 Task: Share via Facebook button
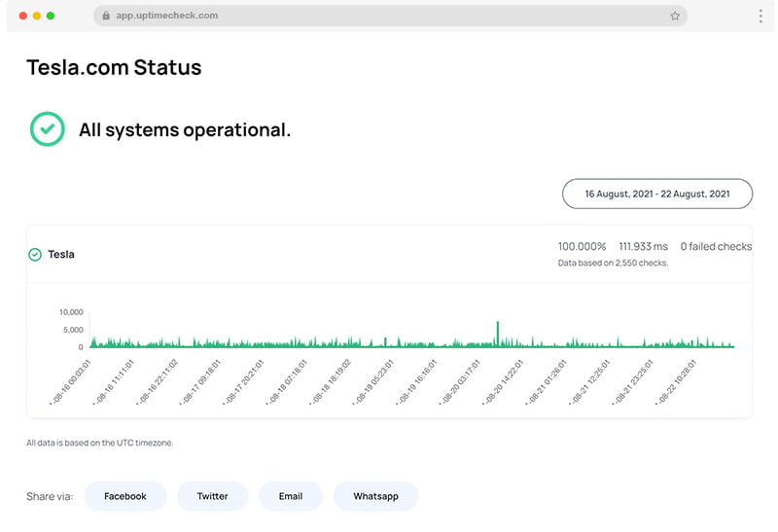(x=125, y=496)
